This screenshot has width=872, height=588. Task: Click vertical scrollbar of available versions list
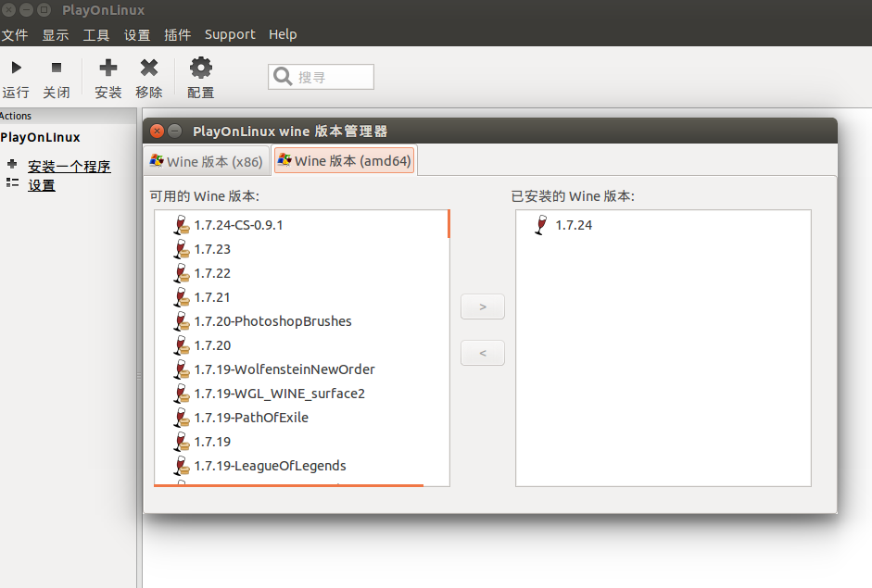(x=449, y=223)
